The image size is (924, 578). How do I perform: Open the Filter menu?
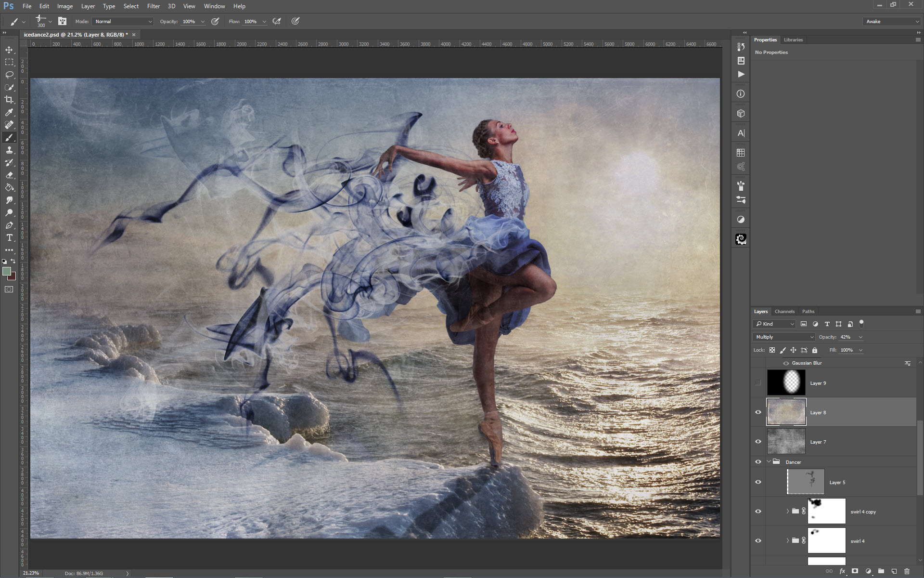(x=153, y=6)
